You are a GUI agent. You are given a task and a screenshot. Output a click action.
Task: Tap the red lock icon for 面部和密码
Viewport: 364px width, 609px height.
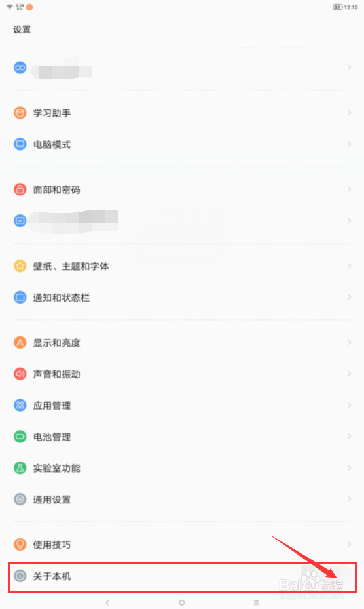click(20, 189)
